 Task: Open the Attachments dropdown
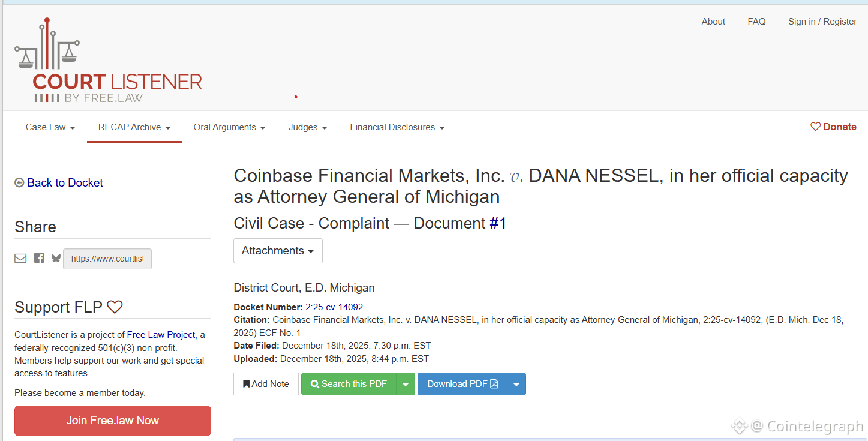coord(278,251)
